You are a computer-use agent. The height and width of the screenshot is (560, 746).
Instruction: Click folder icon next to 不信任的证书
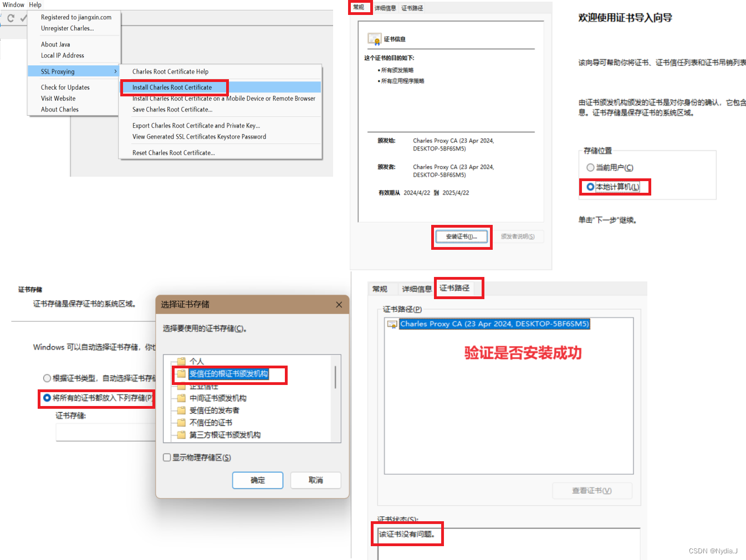[181, 423]
